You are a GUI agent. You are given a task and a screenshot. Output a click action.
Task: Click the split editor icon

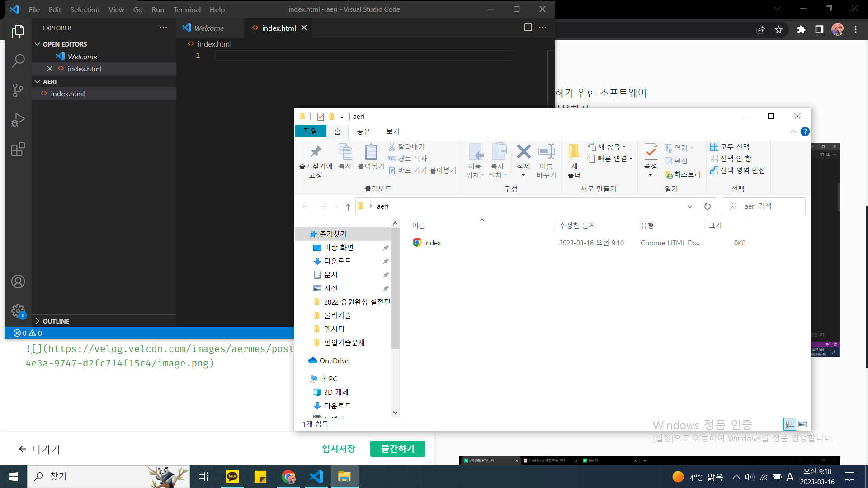[528, 28]
